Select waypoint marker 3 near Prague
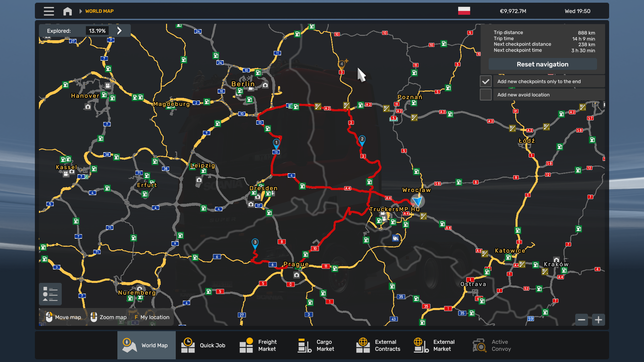 point(255,243)
